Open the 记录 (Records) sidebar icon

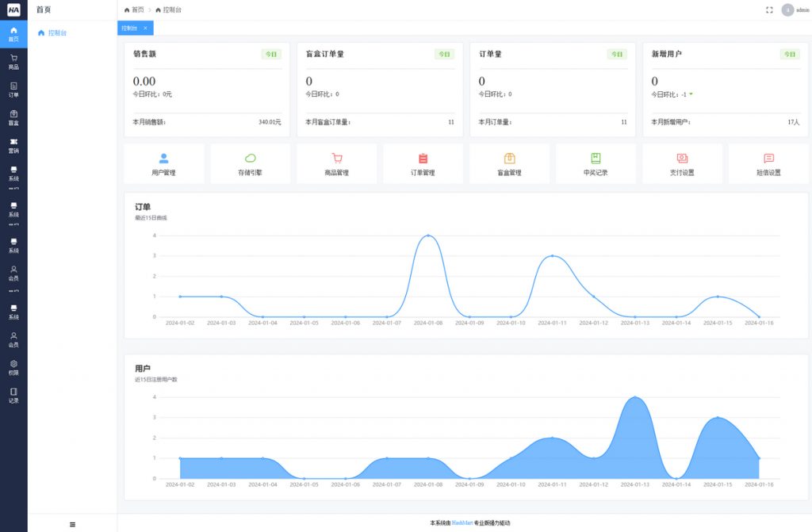[13, 395]
